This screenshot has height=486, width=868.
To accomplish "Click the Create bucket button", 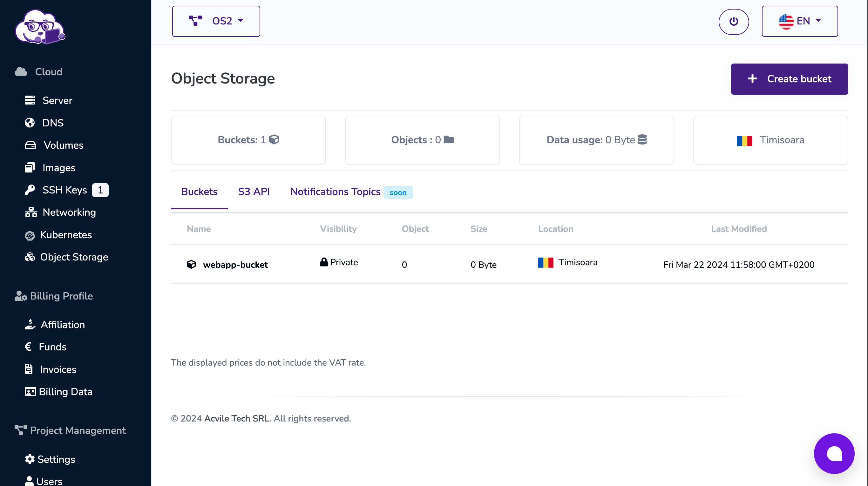I will click(x=789, y=79).
